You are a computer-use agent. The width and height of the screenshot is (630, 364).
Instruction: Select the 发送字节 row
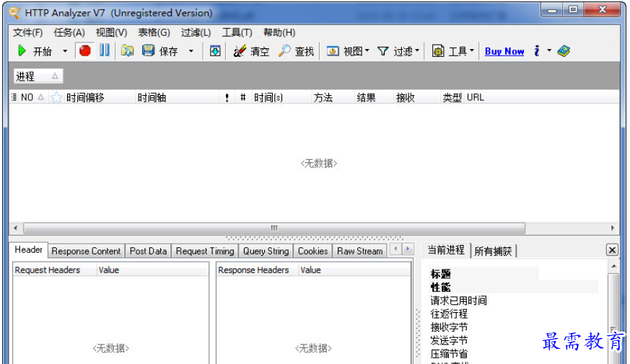click(x=449, y=340)
